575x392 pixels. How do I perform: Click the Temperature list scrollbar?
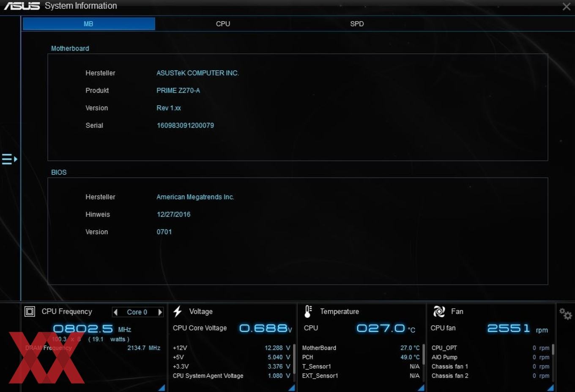tap(424, 354)
